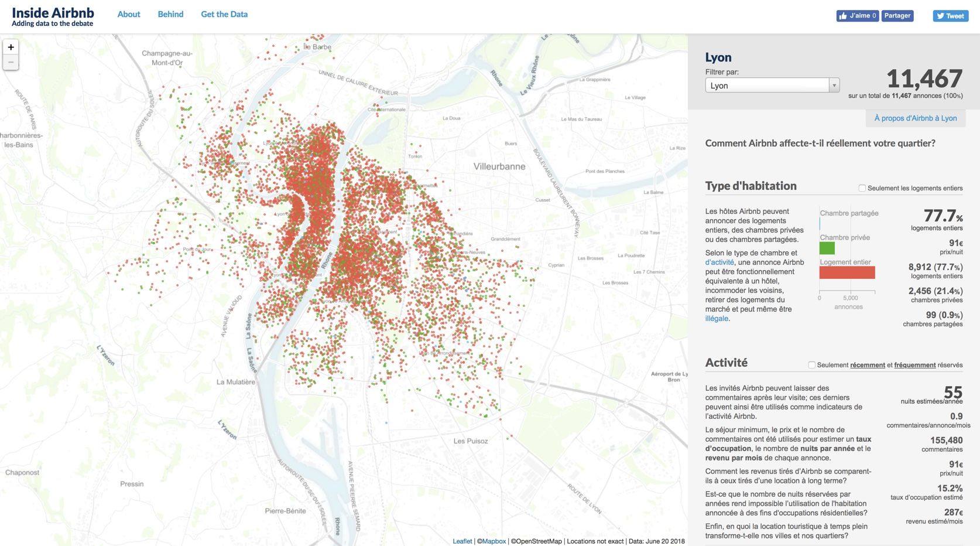Viewport: 980px width, 546px height.
Task: Click À propos d'Airbnb à Lyon
Action: point(916,118)
